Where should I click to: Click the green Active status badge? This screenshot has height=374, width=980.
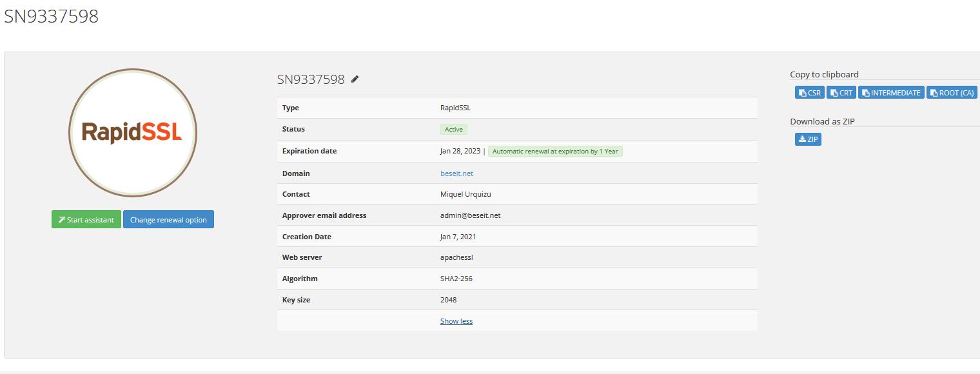point(454,130)
